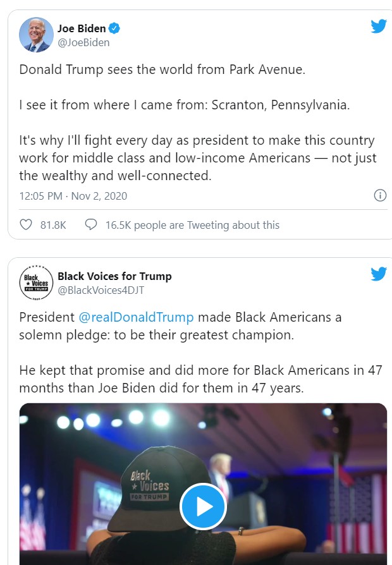Click the info icon on Biden's tweet
This screenshot has width=392, height=565.
point(380,195)
